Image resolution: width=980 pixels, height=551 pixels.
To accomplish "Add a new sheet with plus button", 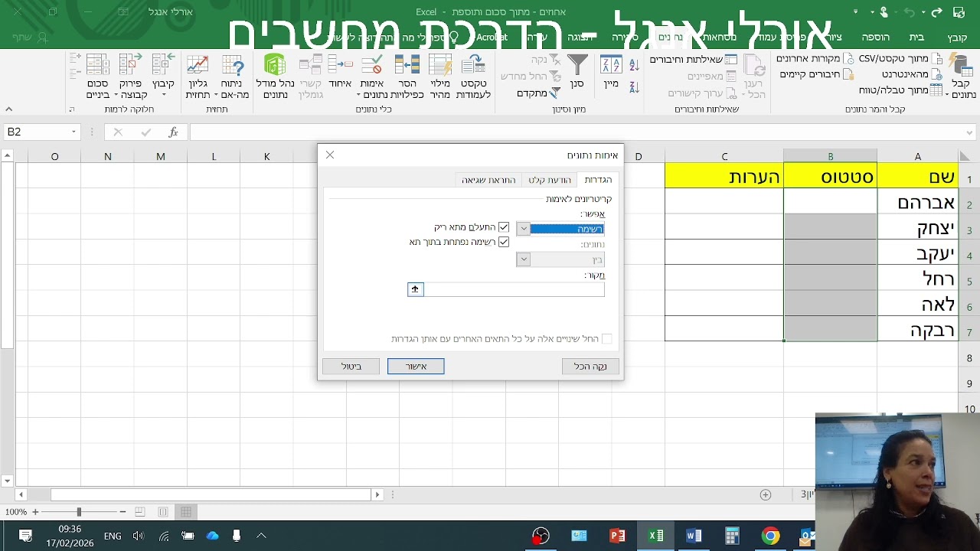I will 766,494.
